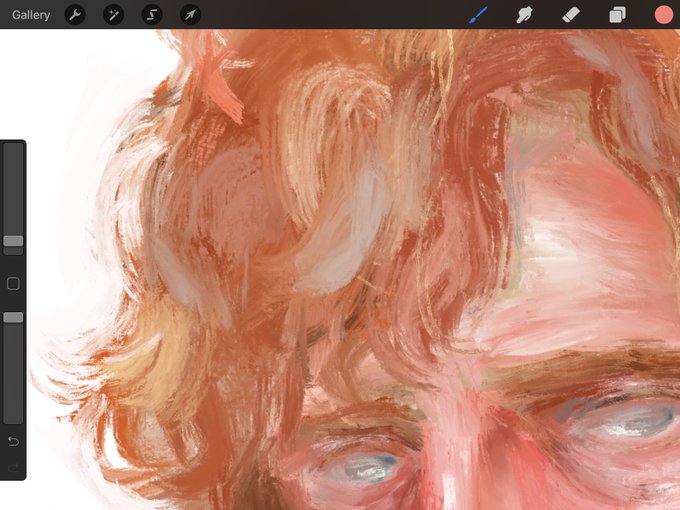680x510 pixels.
Task: Select the Smudge finger tool
Action: (x=524, y=15)
